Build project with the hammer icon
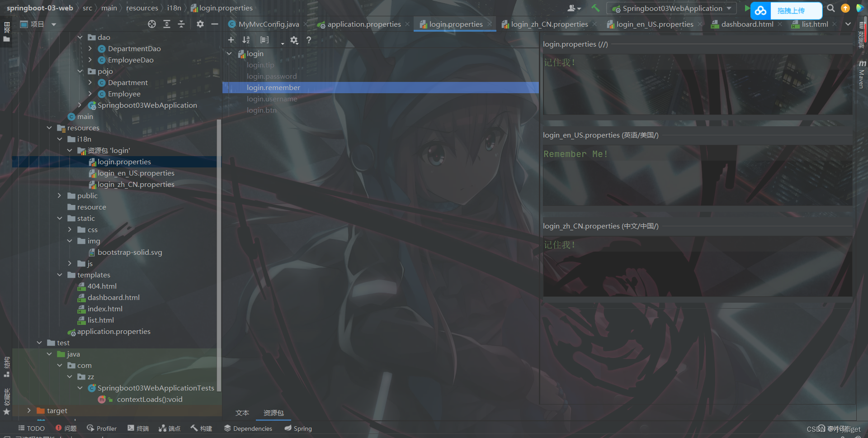Screen dimensions: 868x438 click(595, 8)
